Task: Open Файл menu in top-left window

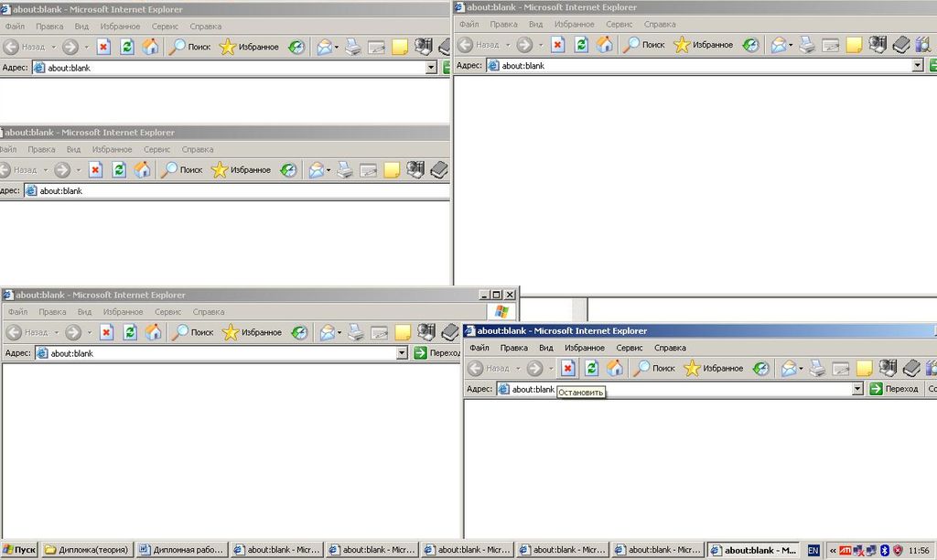Action: coord(15,26)
